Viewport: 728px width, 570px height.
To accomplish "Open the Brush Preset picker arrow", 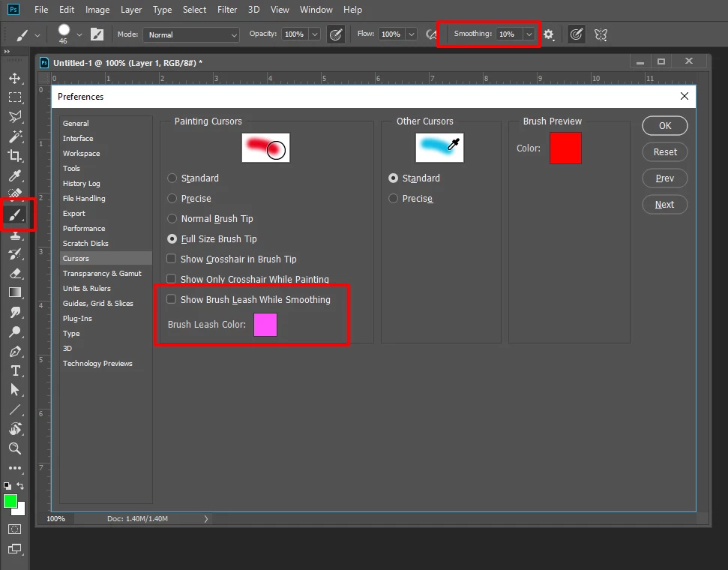I will (x=79, y=34).
